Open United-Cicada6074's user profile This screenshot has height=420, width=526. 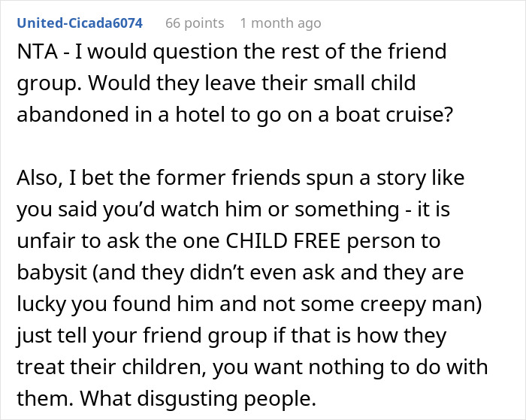[80, 23]
